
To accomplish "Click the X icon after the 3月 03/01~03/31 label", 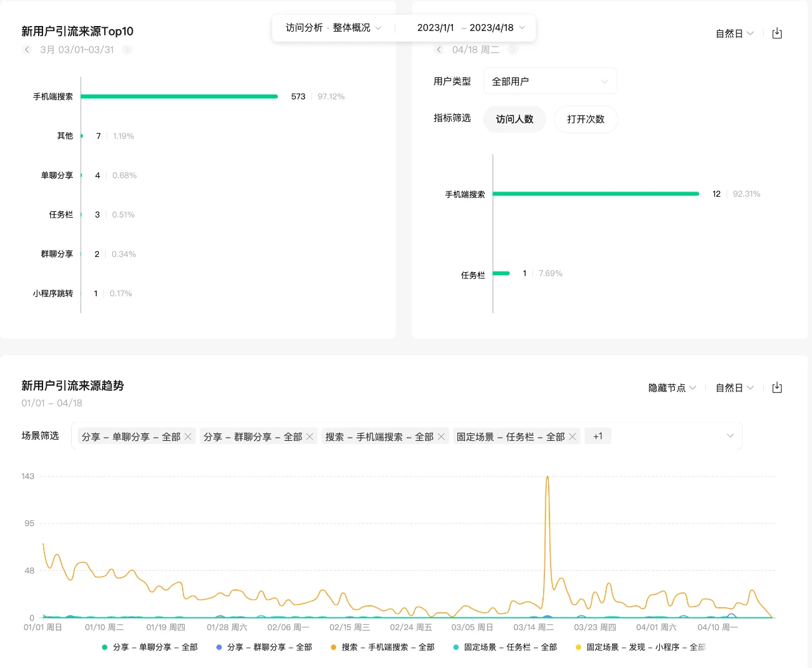I will click(127, 49).
